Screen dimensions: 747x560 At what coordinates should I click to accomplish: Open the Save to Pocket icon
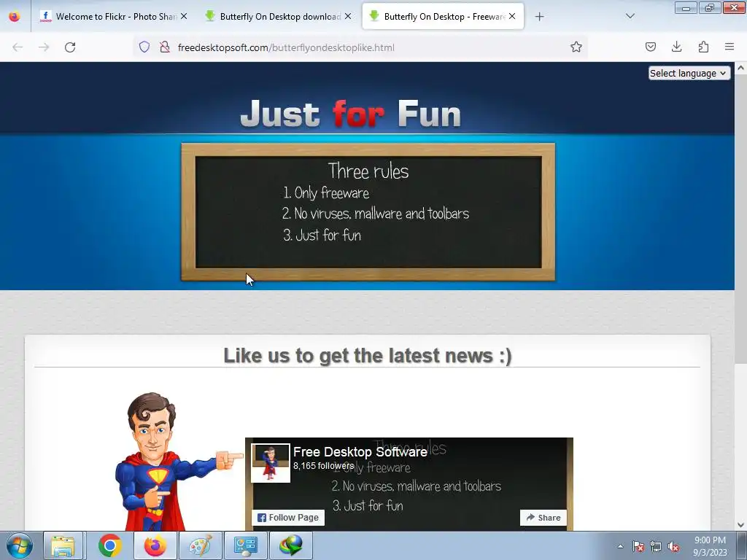click(651, 47)
